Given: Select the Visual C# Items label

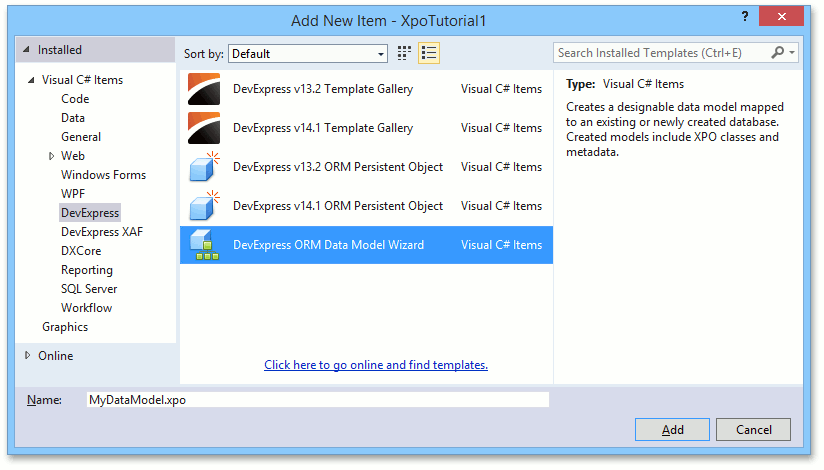Looking at the screenshot, I should click(82, 80).
